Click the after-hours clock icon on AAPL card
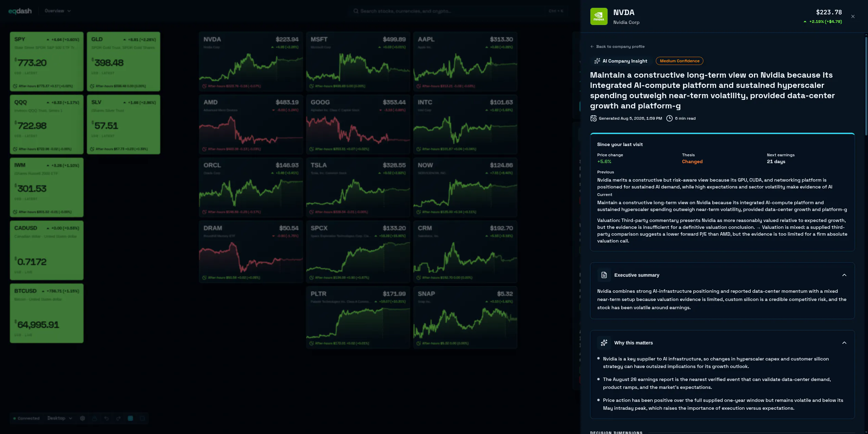Screen dimensions: 868x434 [419, 86]
